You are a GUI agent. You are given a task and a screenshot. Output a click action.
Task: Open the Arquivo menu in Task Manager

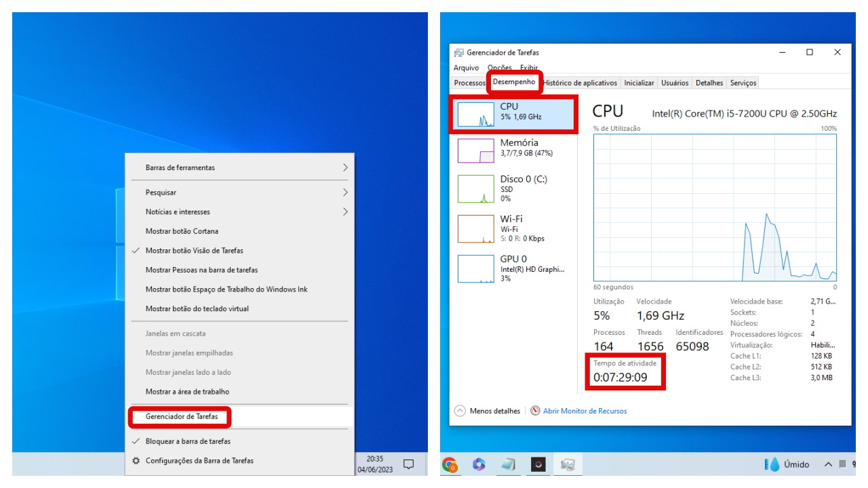pos(466,68)
